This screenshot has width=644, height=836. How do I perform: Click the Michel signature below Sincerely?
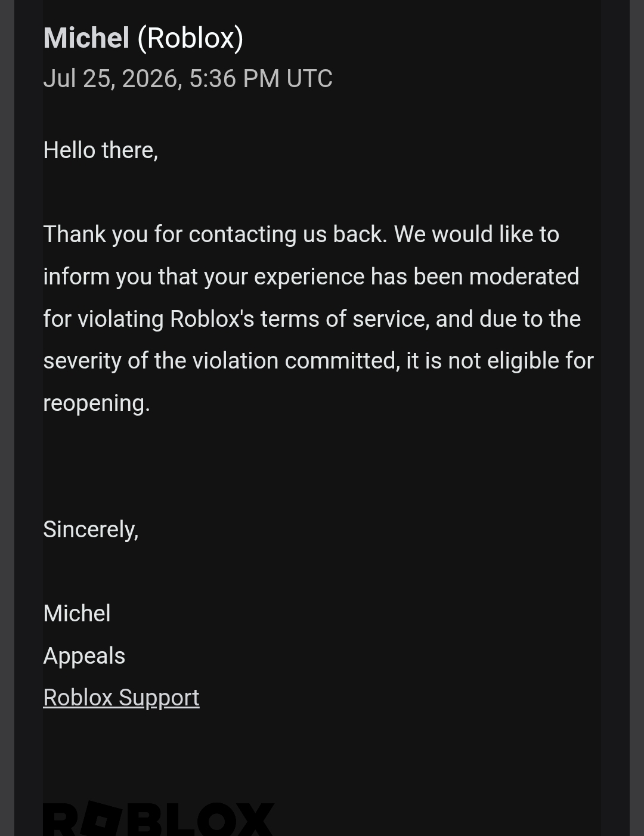77,614
